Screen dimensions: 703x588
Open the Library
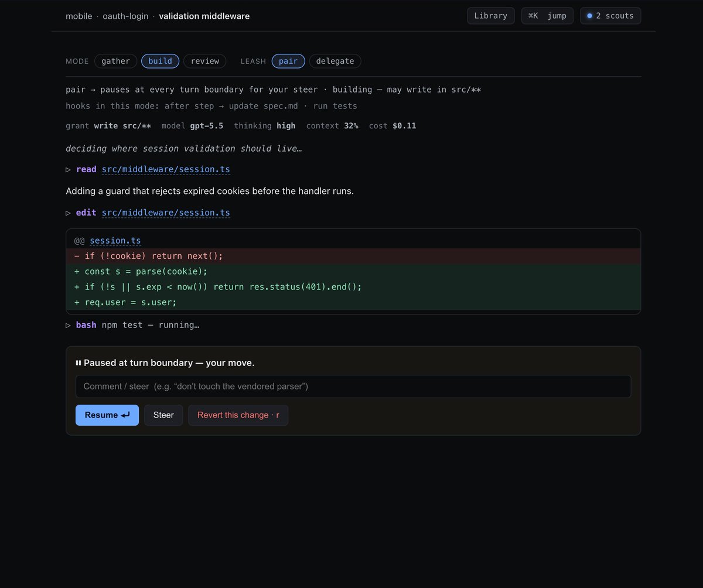[491, 16]
